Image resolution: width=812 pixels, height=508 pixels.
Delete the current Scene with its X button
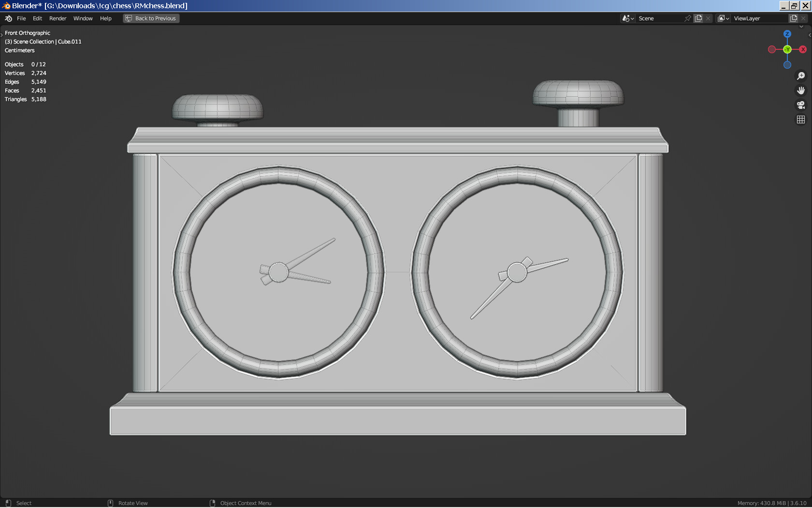708,18
